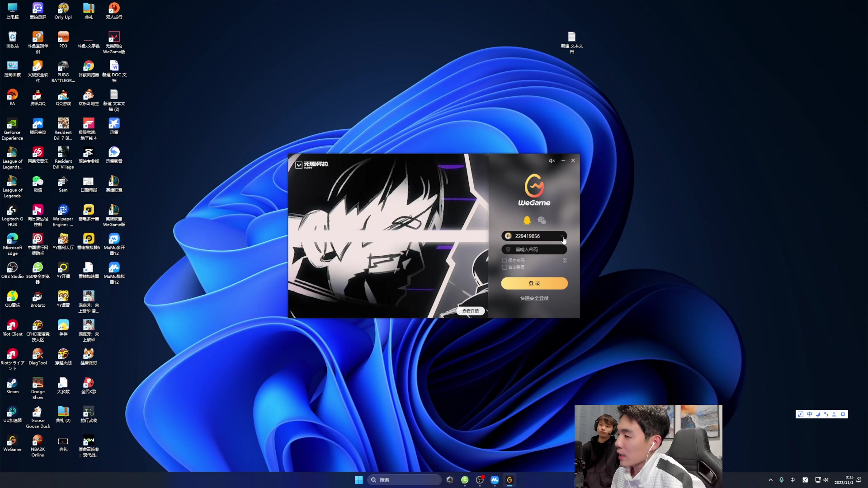Open the 谷歌浏览器 Chrome desktop icon

pos(89,69)
